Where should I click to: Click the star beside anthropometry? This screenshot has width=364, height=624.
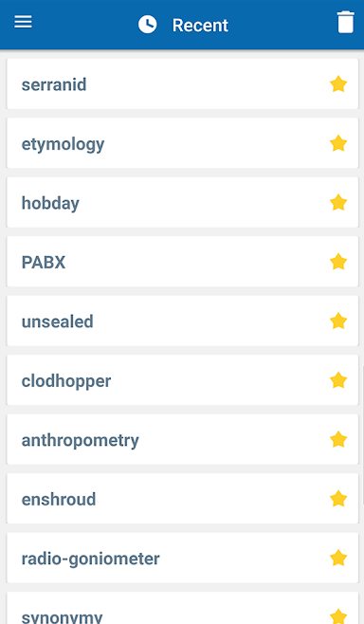[338, 440]
